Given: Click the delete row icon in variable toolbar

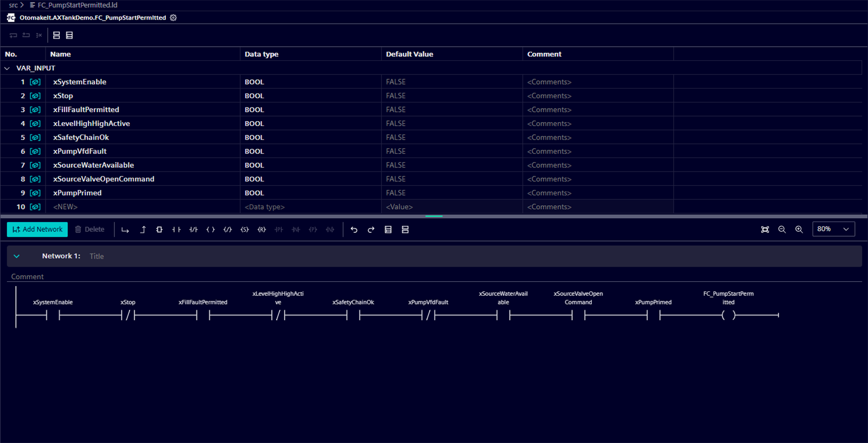Looking at the screenshot, I should [x=39, y=35].
